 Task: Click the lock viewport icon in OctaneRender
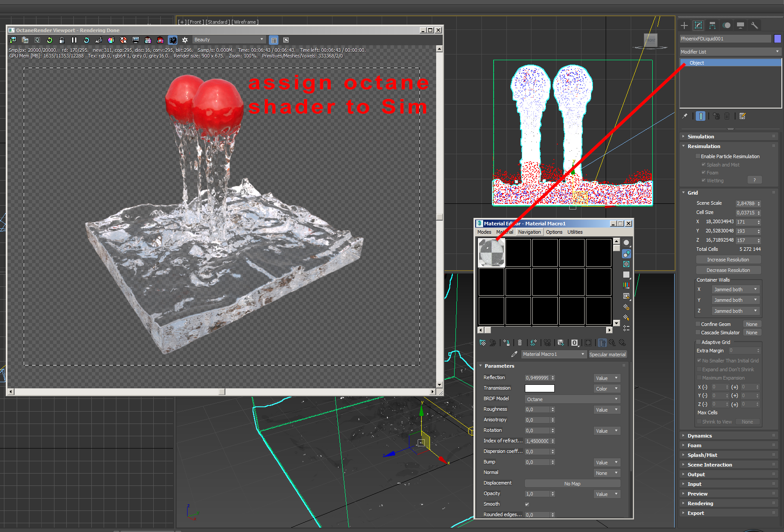[62, 40]
